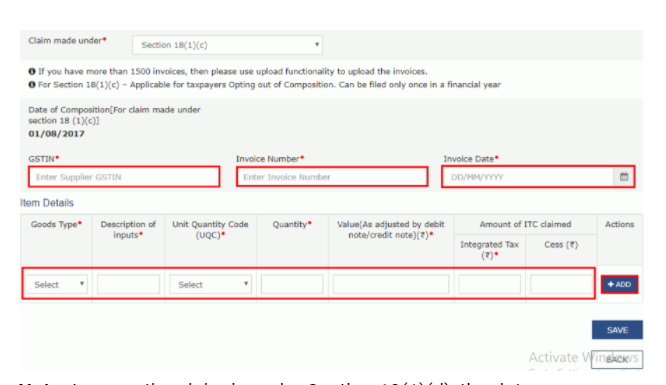This screenshot has width=666, height=385.
Task: Click the Enter Invoice Number field
Action: pos(332,177)
